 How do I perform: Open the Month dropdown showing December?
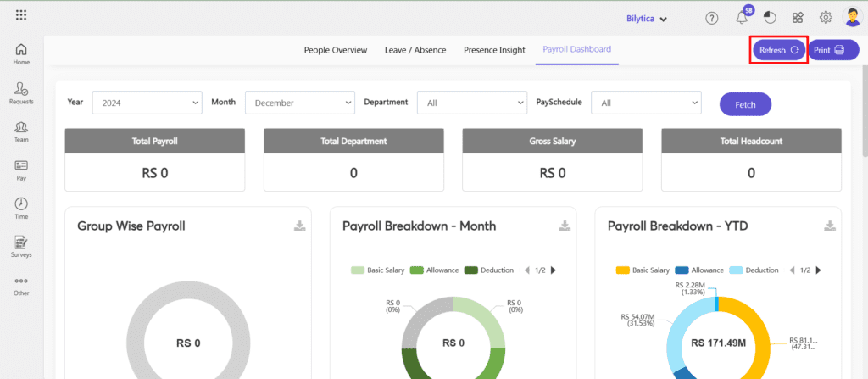(300, 103)
